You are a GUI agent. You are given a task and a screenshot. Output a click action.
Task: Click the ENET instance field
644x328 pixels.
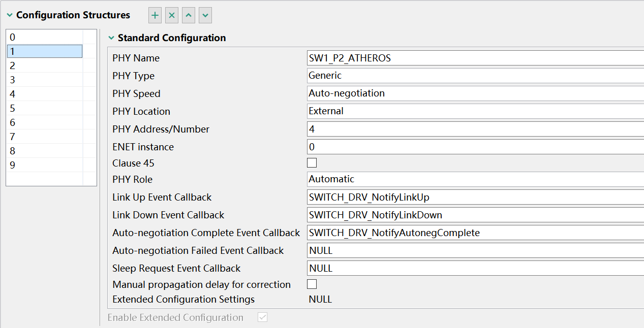coord(457,146)
